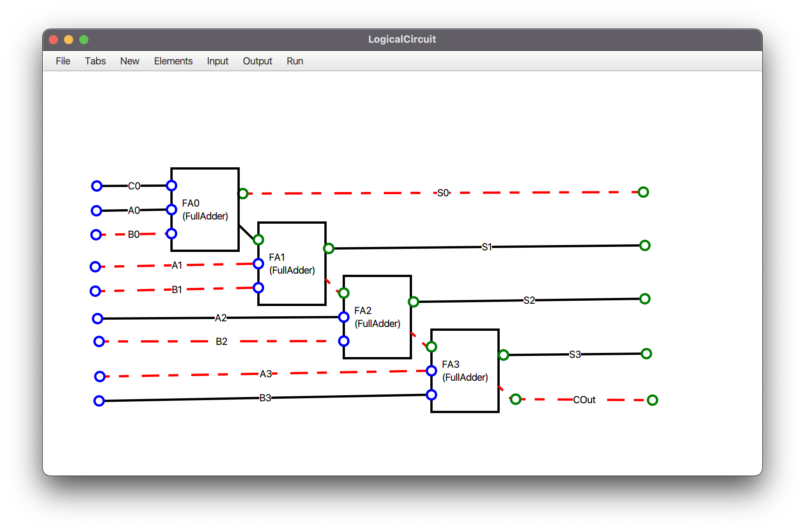805x532 pixels.
Task: Expand the Input menu
Action: [x=217, y=61]
